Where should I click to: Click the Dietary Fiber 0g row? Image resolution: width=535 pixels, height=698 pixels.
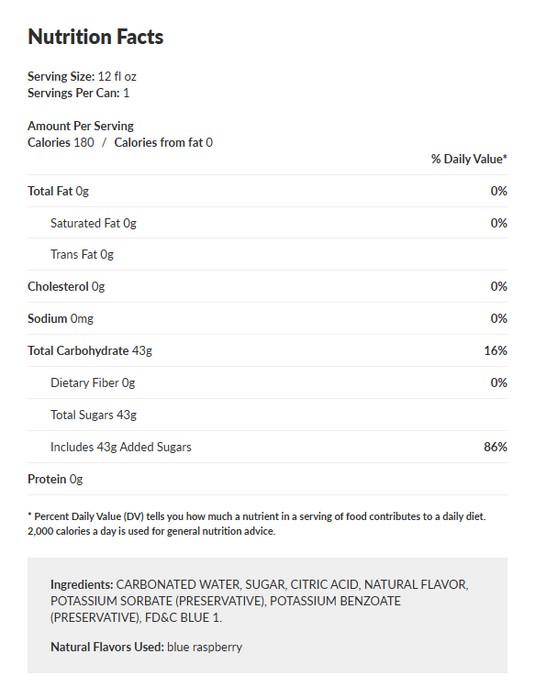(268, 383)
